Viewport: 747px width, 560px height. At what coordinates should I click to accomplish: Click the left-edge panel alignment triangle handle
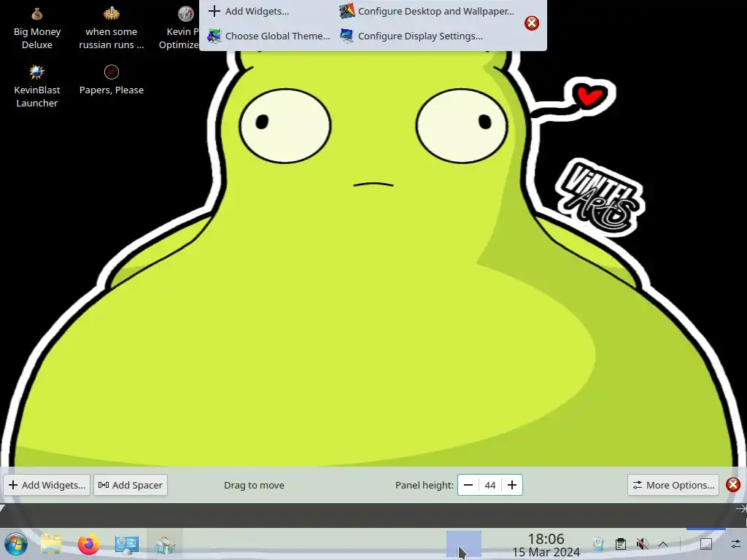tap(2, 507)
